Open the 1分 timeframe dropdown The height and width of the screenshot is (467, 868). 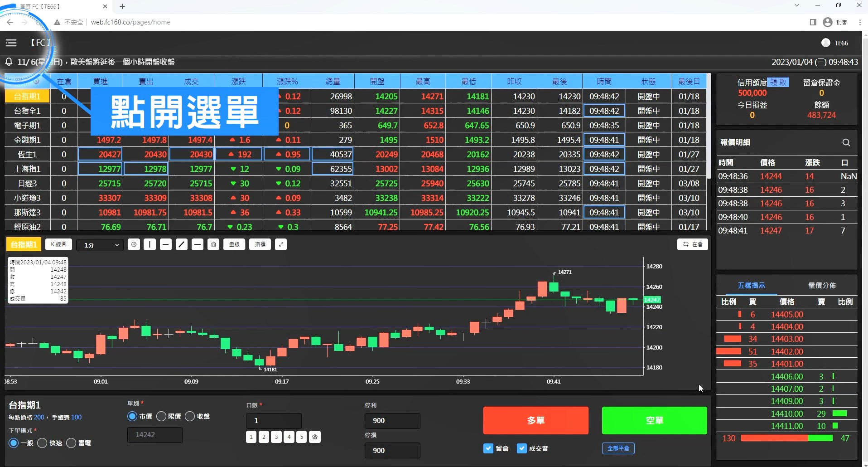tap(100, 245)
